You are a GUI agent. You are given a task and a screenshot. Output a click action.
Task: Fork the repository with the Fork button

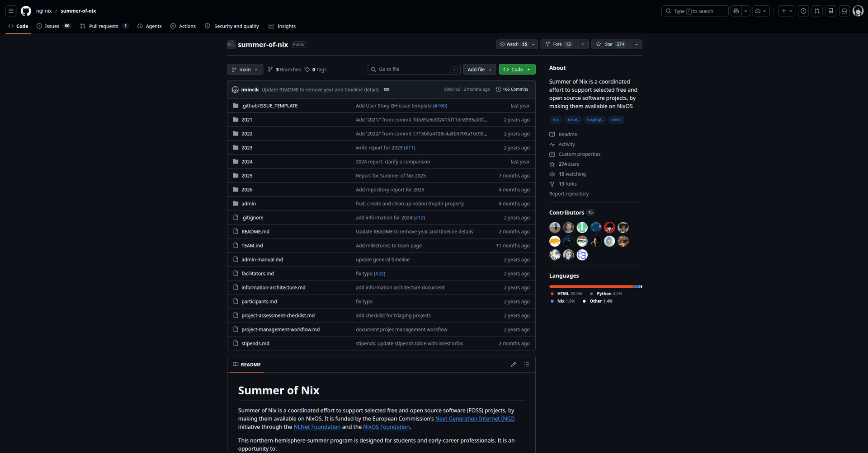(559, 44)
